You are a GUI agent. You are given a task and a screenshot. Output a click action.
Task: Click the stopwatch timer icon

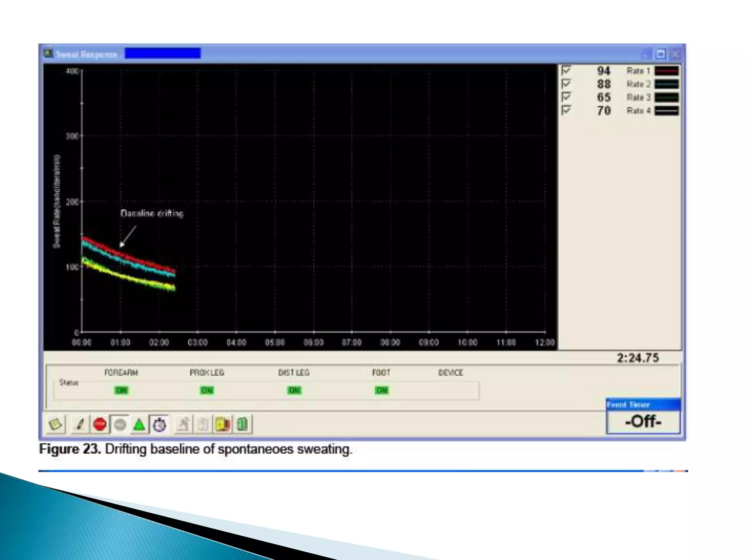(x=159, y=424)
